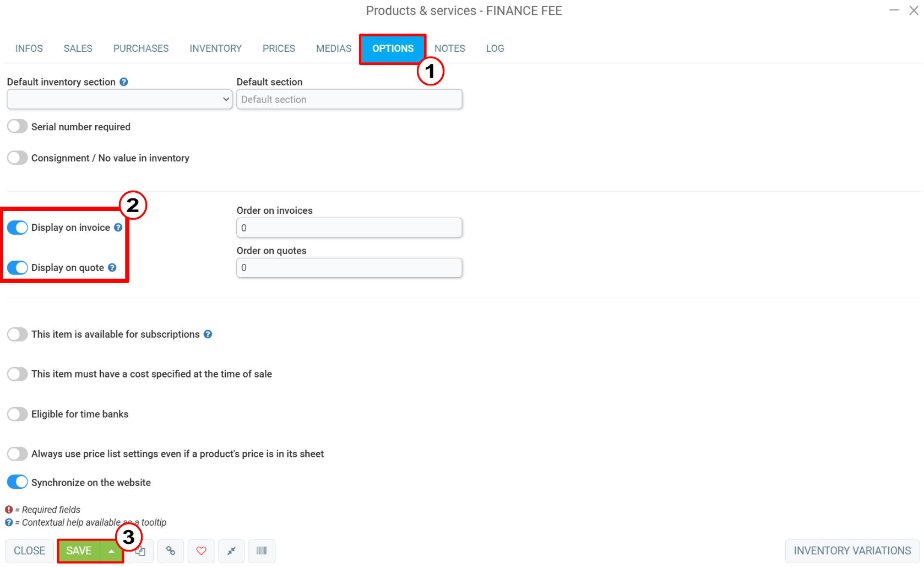The width and height of the screenshot is (924, 567).
Task: Turn off Display on quote toggle
Action: pyautogui.click(x=17, y=267)
